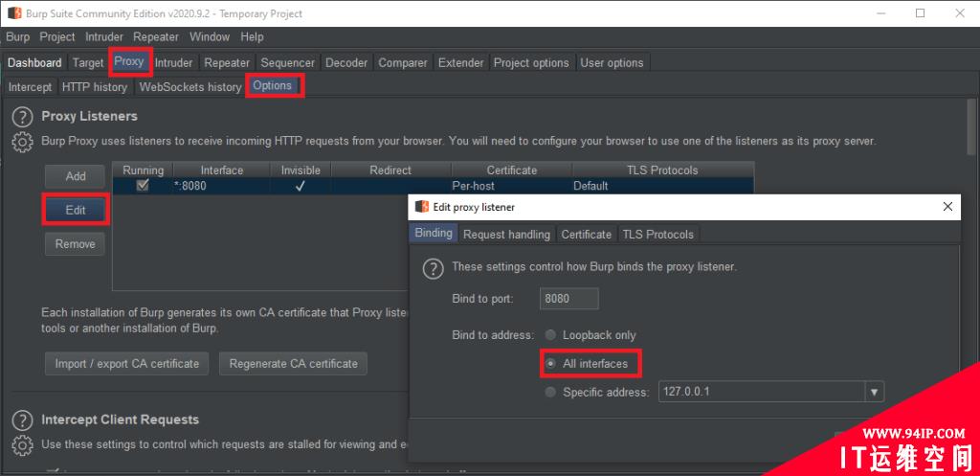This screenshot has width=980, height=476.
Task: Switch to the Target tab
Action: tap(87, 62)
